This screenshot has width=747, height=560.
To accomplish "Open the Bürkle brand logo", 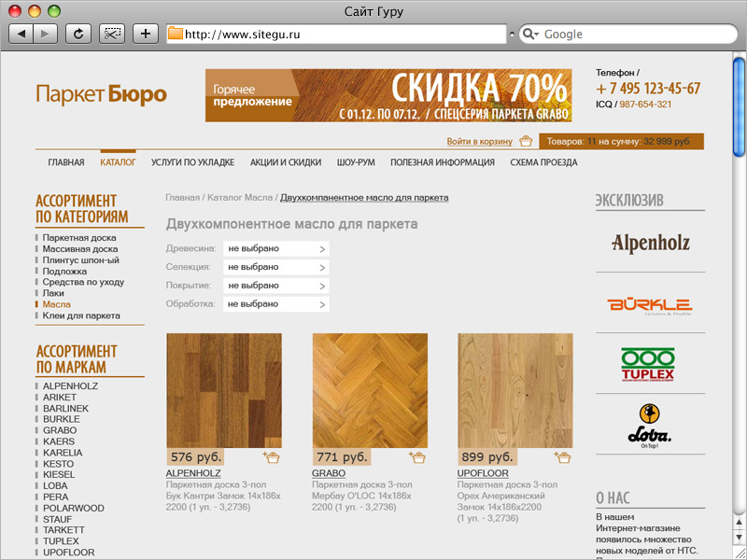I will (650, 306).
